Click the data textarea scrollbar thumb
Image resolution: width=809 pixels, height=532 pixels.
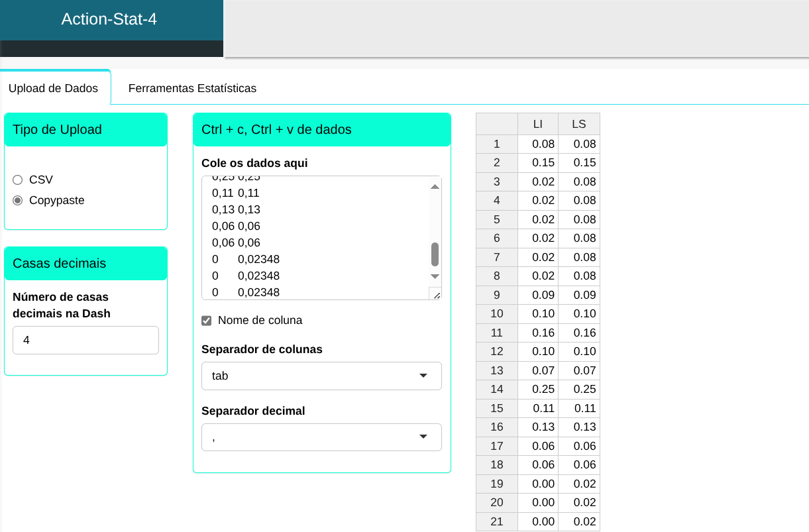[435, 254]
